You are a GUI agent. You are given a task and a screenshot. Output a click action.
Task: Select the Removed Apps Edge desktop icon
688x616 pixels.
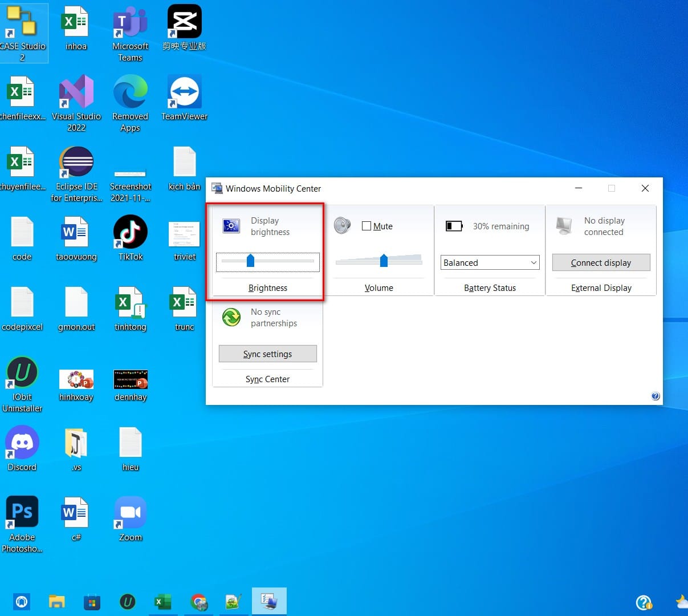[x=130, y=104]
